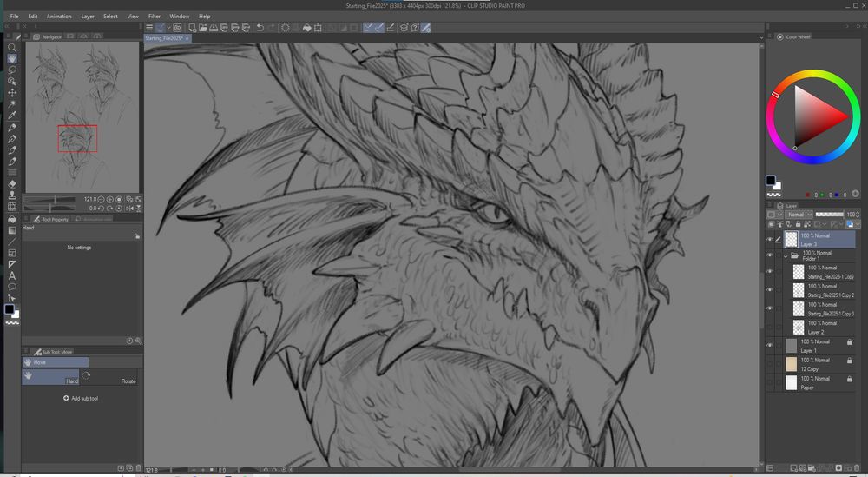Toggle visibility of Starting_File2025-1 Copy layer
This screenshot has height=477, width=868.
769,271
